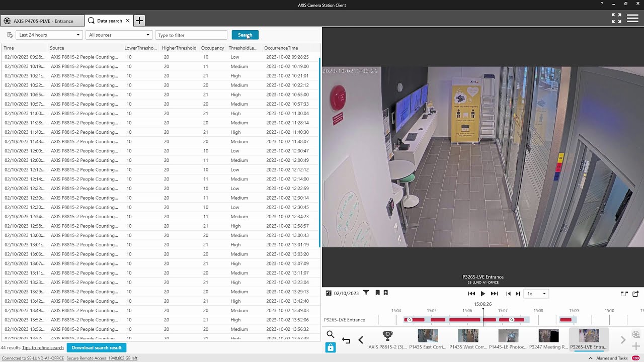This screenshot has height=362, width=644.
Task: Select the row with occurrence 2023-10-02 13:23:04
Action: pyautogui.click(x=160, y=282)
